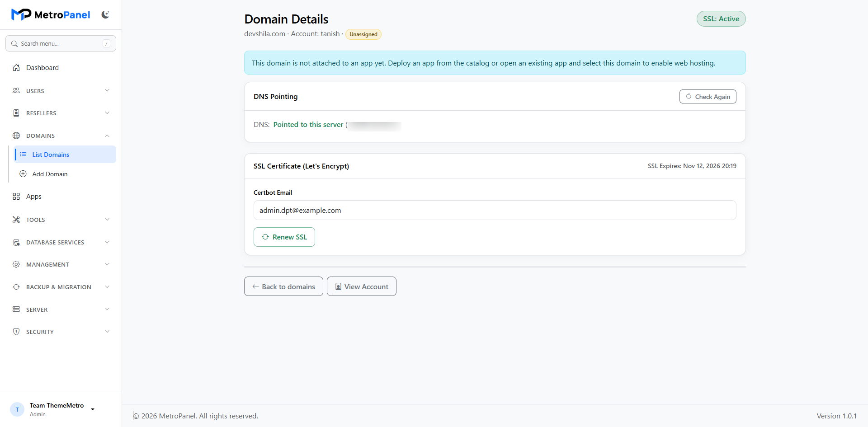Open the Apps menu item
Viewport: 868px width, 427px height.
(61, 197)
